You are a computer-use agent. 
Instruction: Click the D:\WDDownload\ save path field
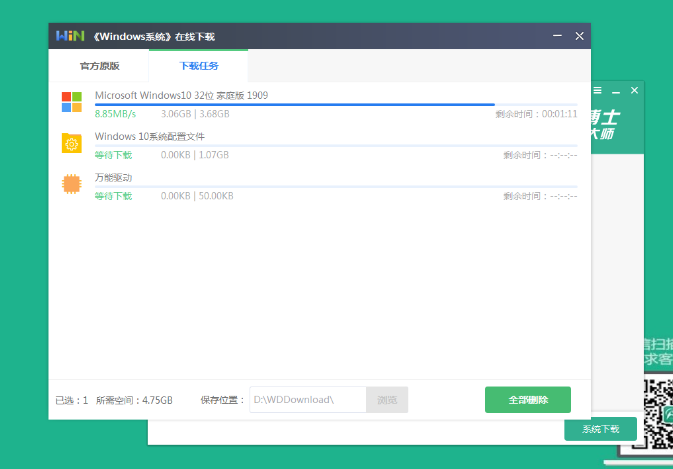[308, 400]
